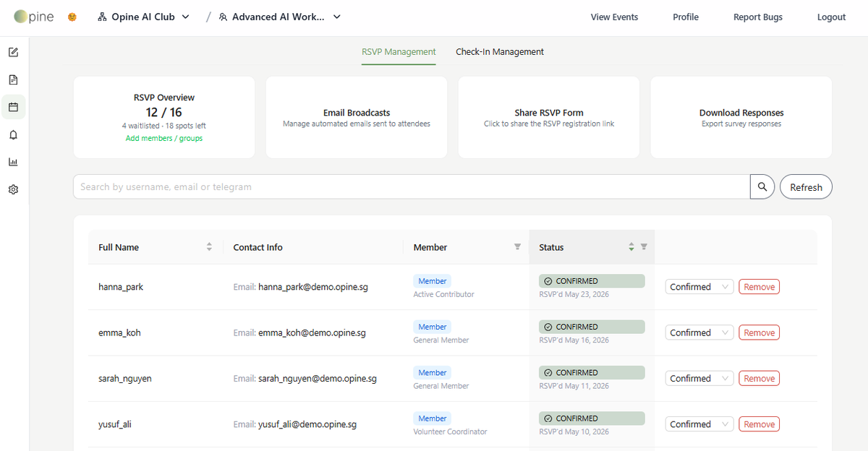The height and width of the screenshot is (451, 868).
Task: Click RSVP'd May 11, 2026 date text
Action: (x=574, y=386)
